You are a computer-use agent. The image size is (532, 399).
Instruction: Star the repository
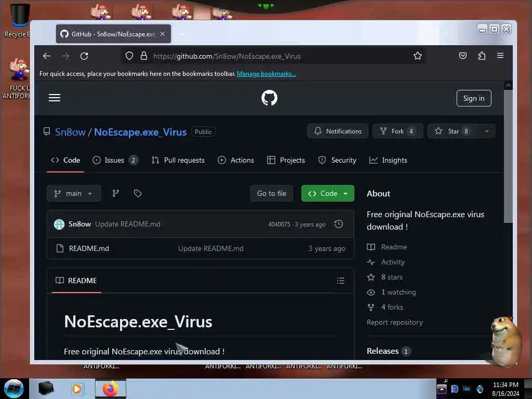point(453,131)
